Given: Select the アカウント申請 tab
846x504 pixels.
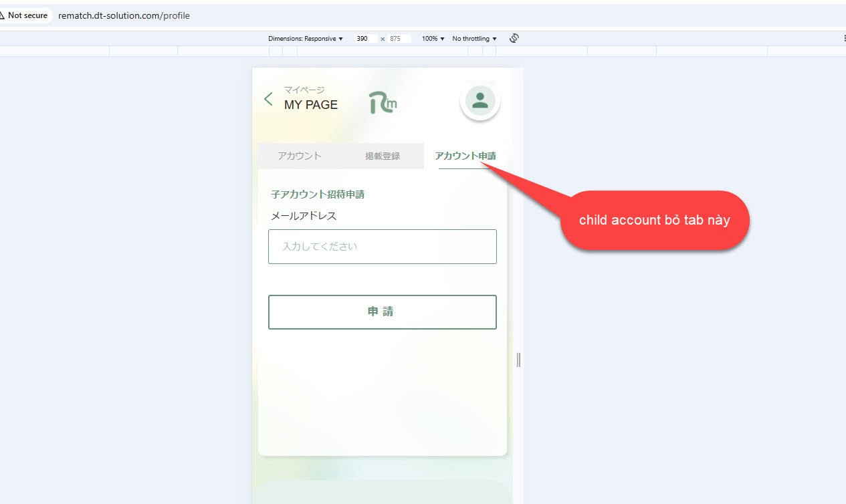Looking at the screenshot, I should pos(465,156).
